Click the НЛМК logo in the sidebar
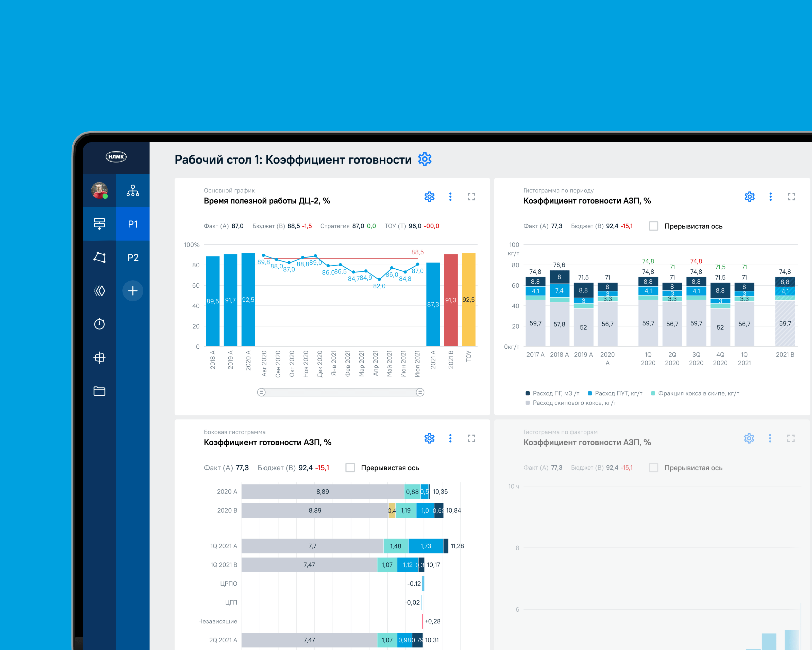The width and height of the screenshot is (812, 650). [x=116, y=157]
